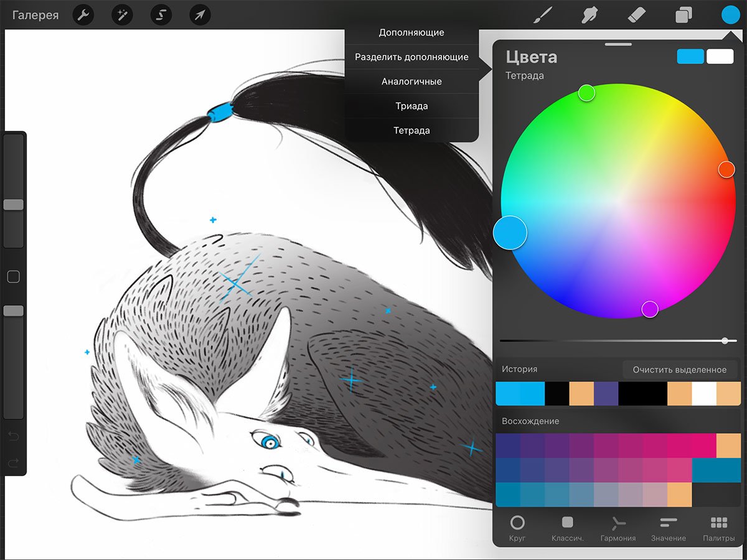Click the brush opacity slider handle

coord(14,310)
